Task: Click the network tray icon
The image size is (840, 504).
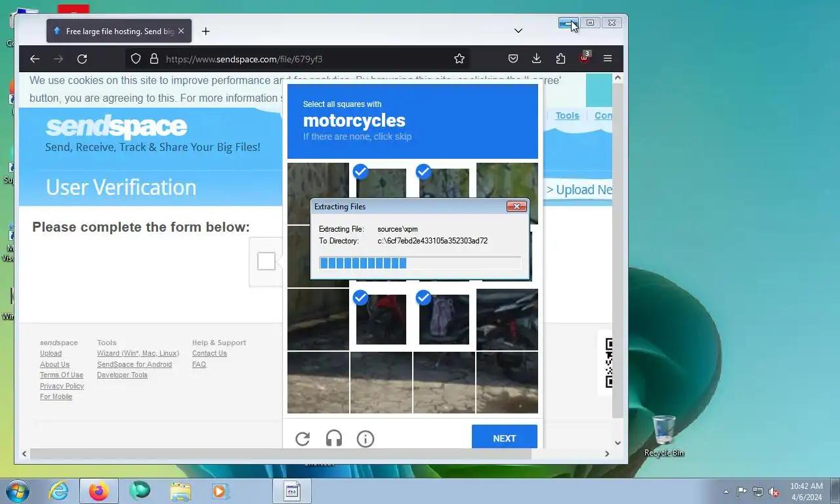Action: coord(758,491)
